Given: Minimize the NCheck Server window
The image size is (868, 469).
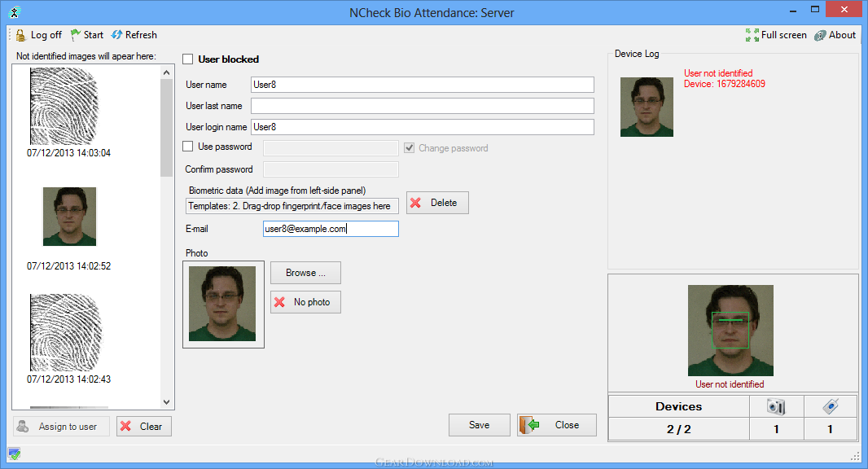Looking at the screenshot, I should (x=794, y=10).
